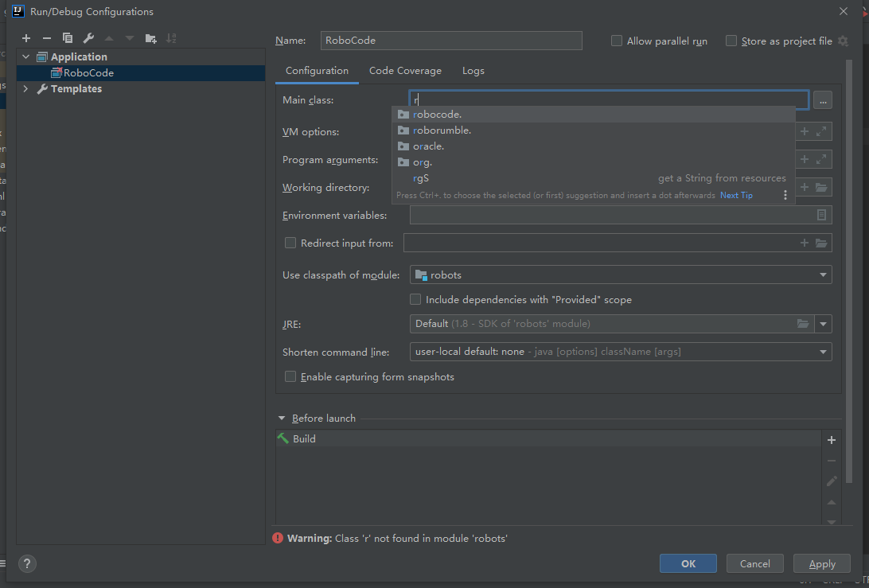Switch to the Logs tab

(x=473, y=71)
